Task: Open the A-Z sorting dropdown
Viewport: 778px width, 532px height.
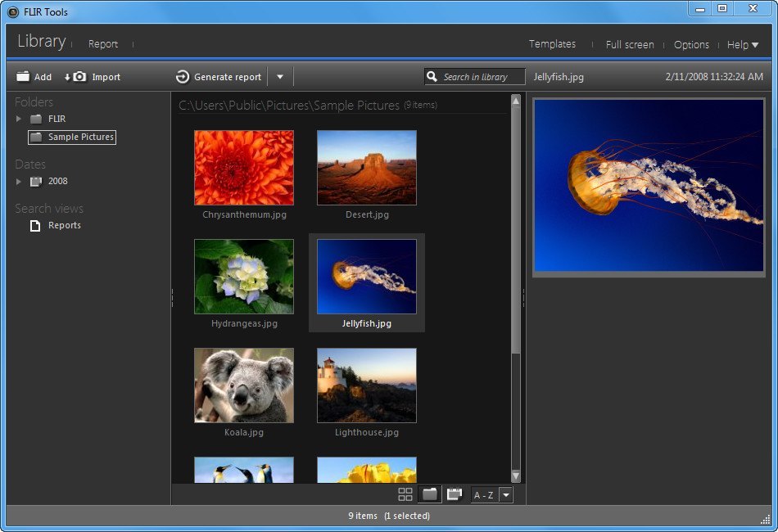Action: coord(506,494)
